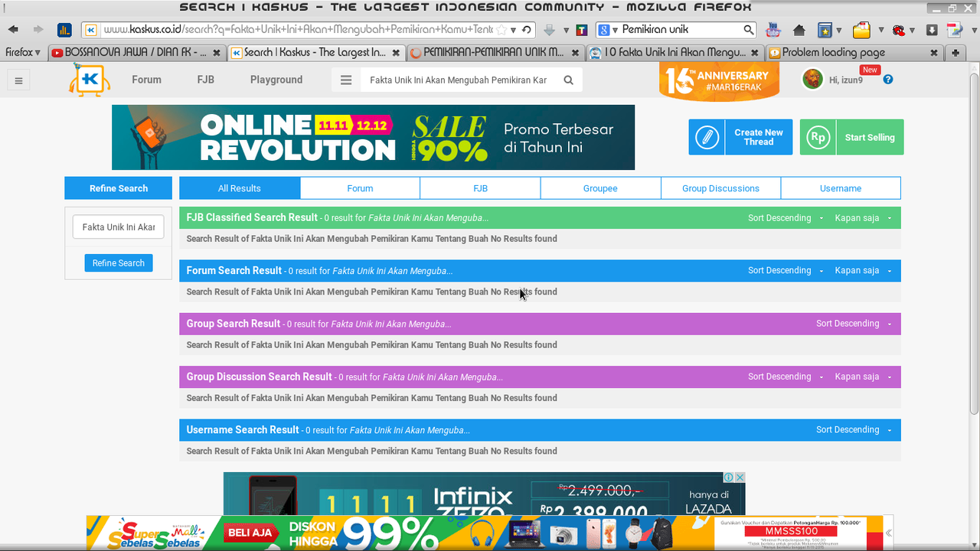Screen dimensions: 980x551
Task: Open the blue chart toolbar icon
Action: coord(65,31)
